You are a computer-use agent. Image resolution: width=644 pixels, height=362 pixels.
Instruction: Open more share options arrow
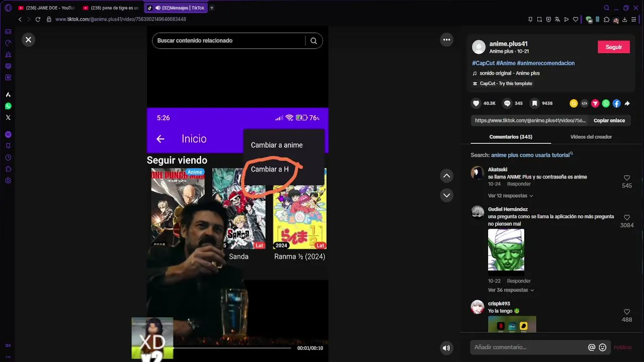pyautogui.click(x=627, y=104)
